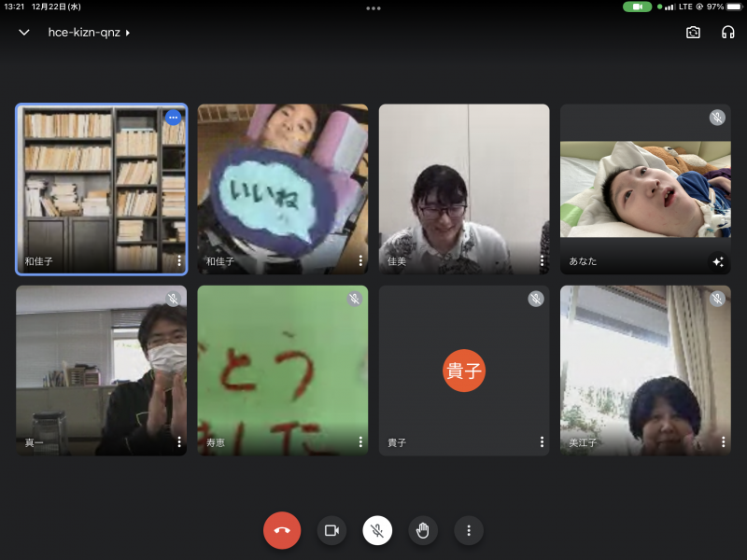
Task: Tap the green camera-in-use status indicator
Action: pyautogui.click(x=638, y=7)
